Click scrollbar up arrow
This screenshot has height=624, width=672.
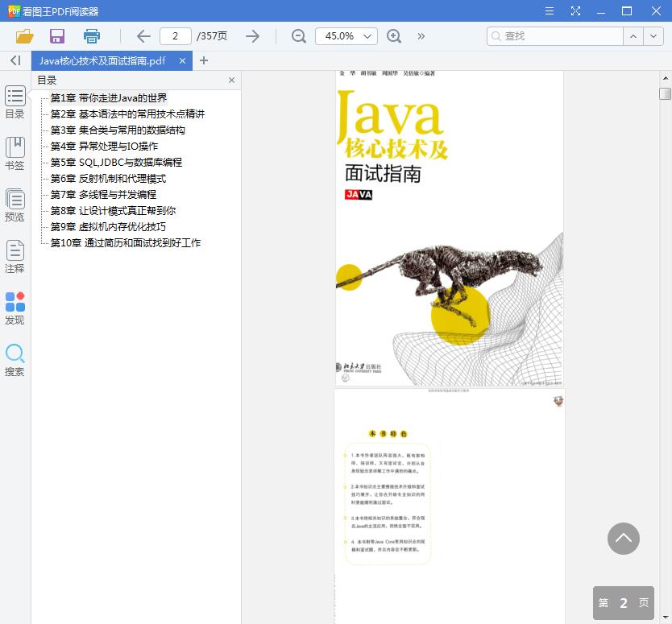(x=665, y=78)
